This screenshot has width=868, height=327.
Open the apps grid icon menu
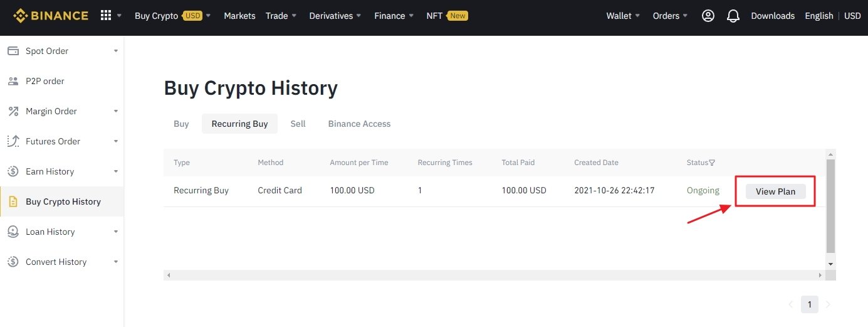coord(105,16)
